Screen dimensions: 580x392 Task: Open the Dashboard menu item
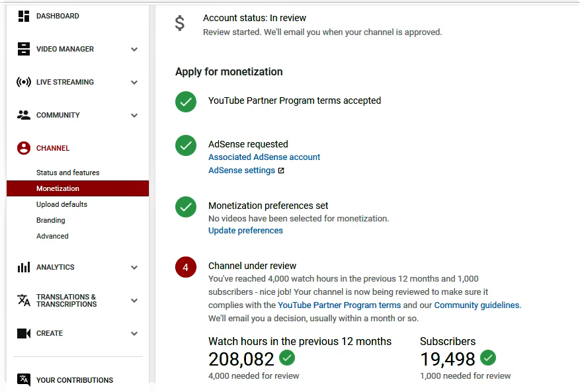coord(58,16)
